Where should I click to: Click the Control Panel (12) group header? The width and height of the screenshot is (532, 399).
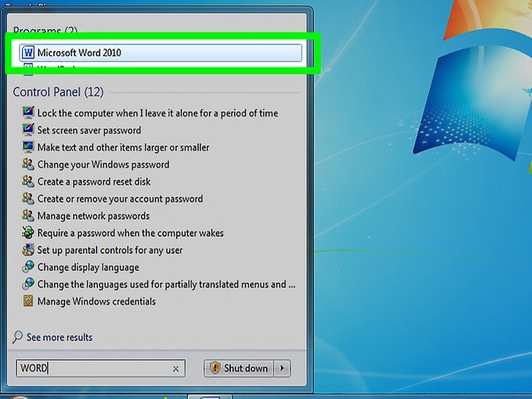58,92
